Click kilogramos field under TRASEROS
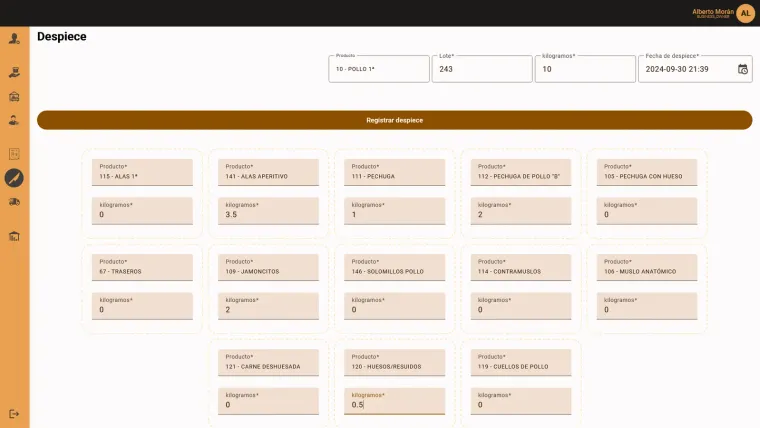Viewport: 760px width, 428px height. pyautogui.click(x=142, y=306)
